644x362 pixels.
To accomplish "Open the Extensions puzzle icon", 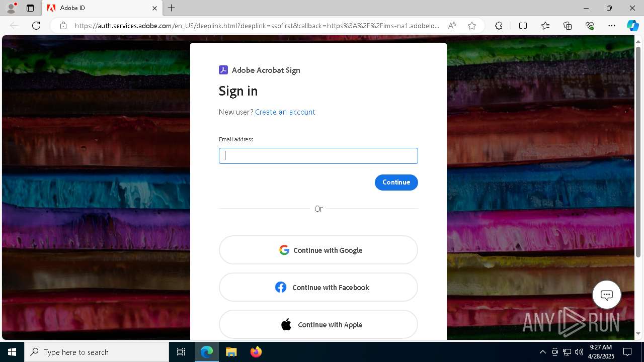I will point(499,26).
